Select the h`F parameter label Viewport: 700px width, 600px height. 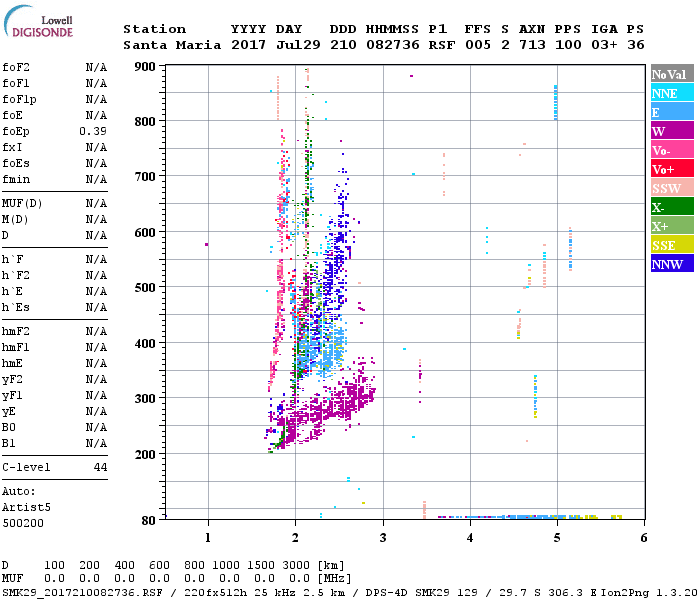tap(12, 260)
